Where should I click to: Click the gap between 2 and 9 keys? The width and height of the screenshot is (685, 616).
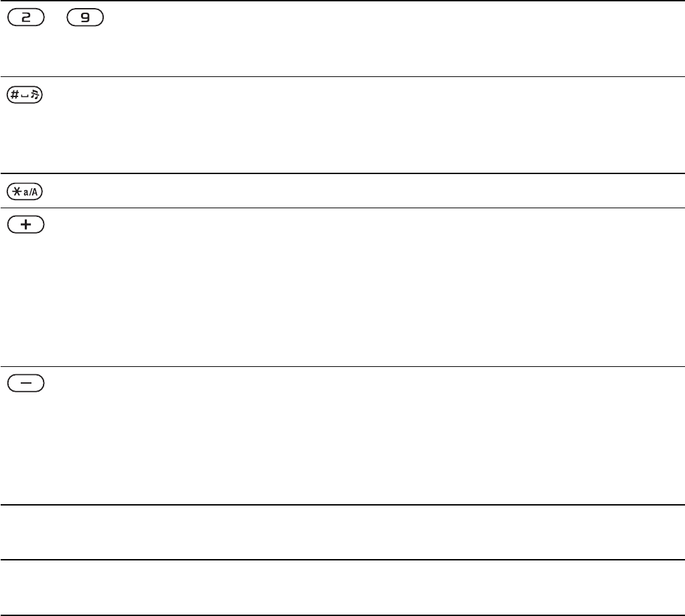point(56,17)
